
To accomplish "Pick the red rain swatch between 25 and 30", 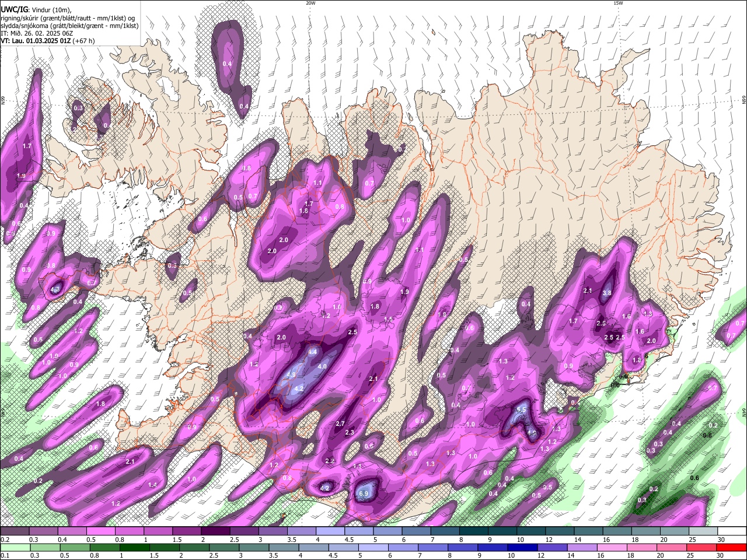I will (x=703, y=548).
